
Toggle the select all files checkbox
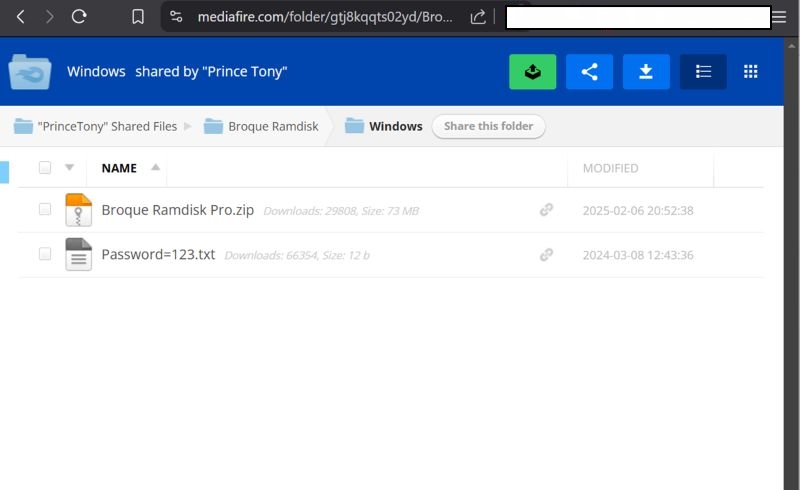click(45, 168)
